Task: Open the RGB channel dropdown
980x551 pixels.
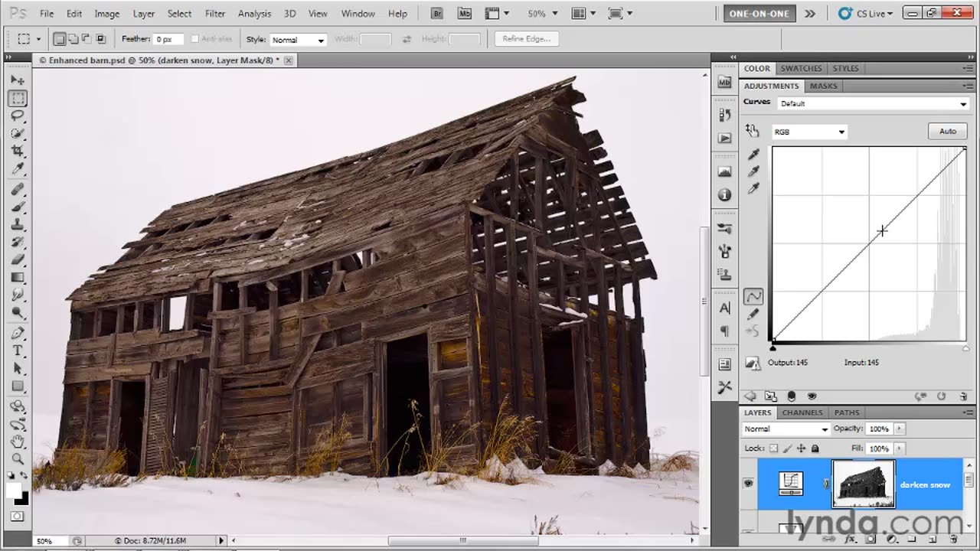Action: click(809, 132)
